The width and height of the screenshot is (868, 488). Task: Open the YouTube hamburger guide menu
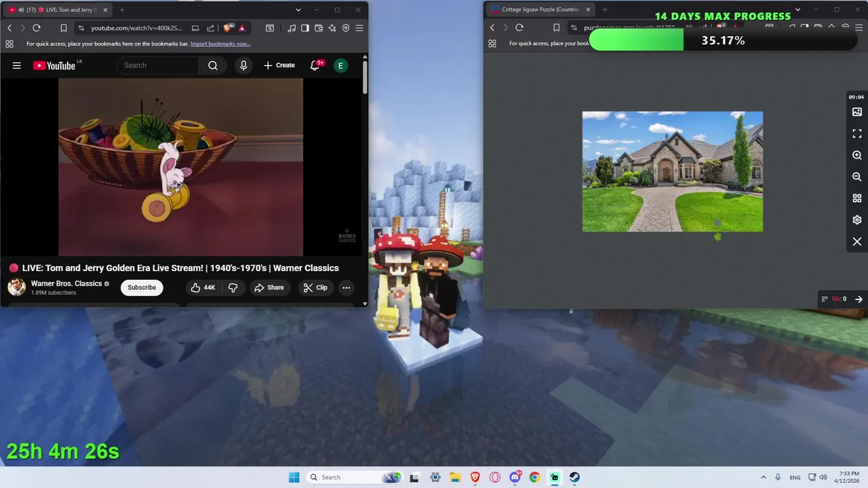[17, 65]
